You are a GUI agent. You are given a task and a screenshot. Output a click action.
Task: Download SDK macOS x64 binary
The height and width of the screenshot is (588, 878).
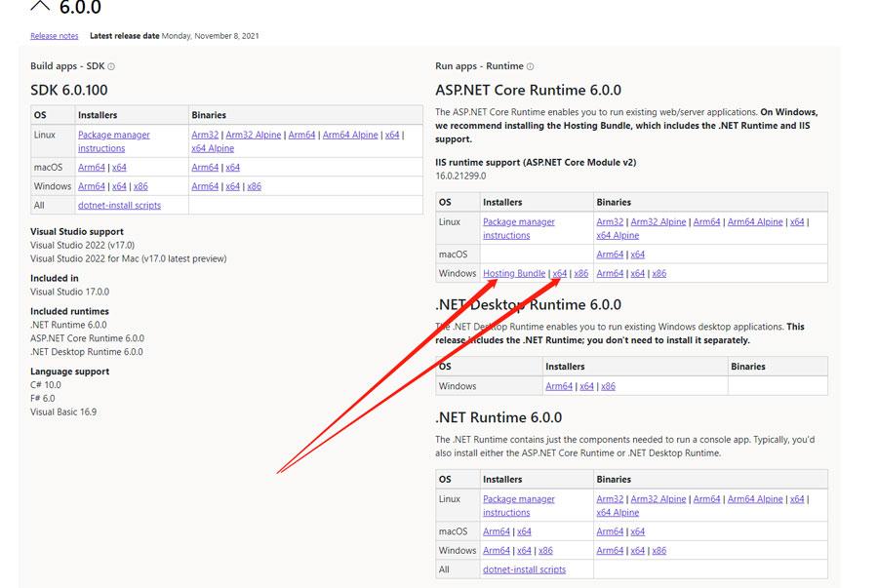pyautogui.click(x=233, y=168)
